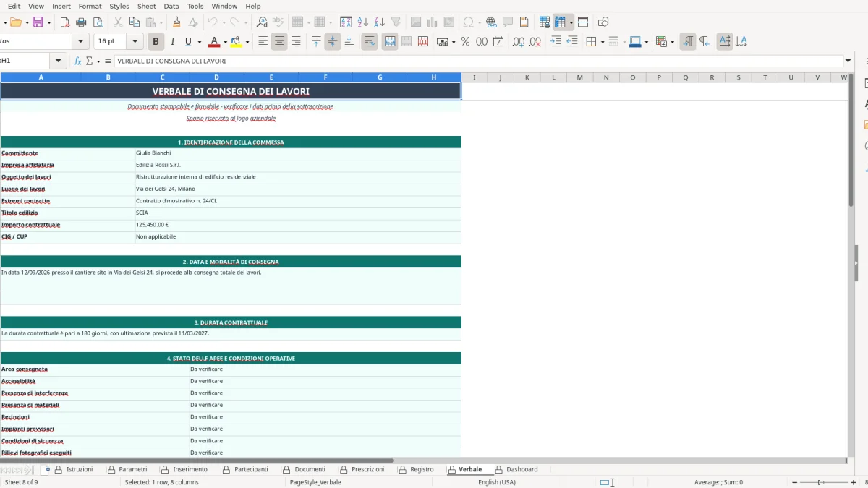
Task: Toggle Wrap Text option
Action: pyautogui.click(x=370, y=42)
